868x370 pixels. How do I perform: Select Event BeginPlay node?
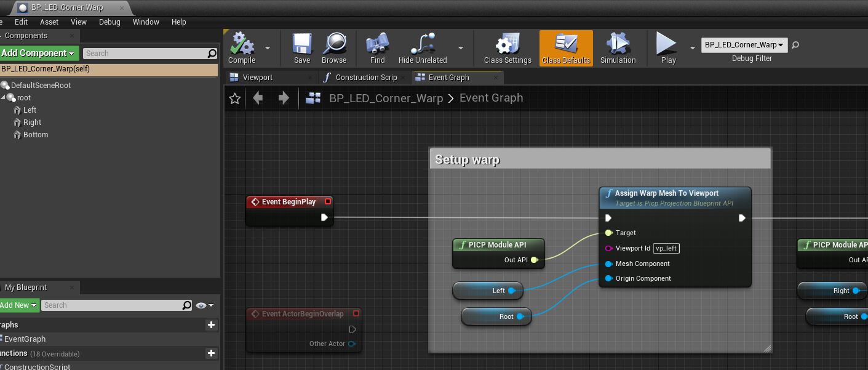coord(290,202)
